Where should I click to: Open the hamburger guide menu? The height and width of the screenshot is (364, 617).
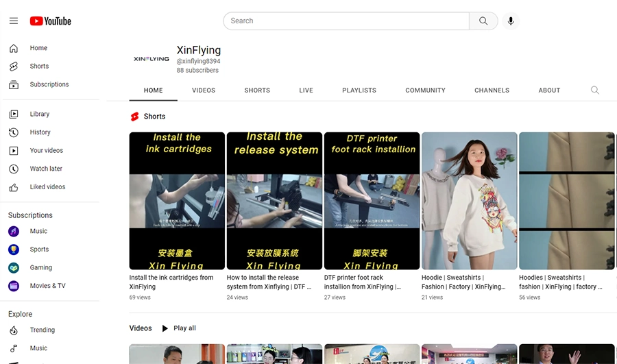(x=14, y=21)
